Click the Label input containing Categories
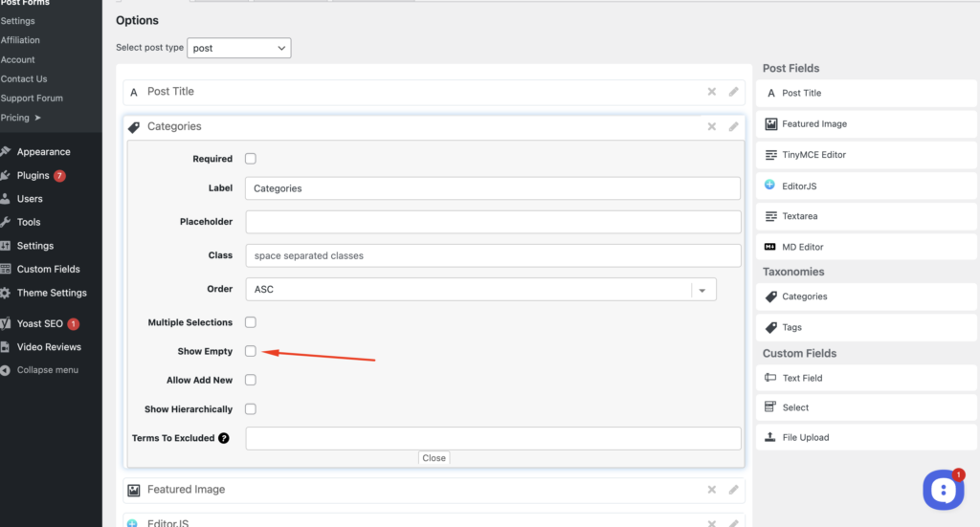The image size is (980, 527). tap(492, 188)
